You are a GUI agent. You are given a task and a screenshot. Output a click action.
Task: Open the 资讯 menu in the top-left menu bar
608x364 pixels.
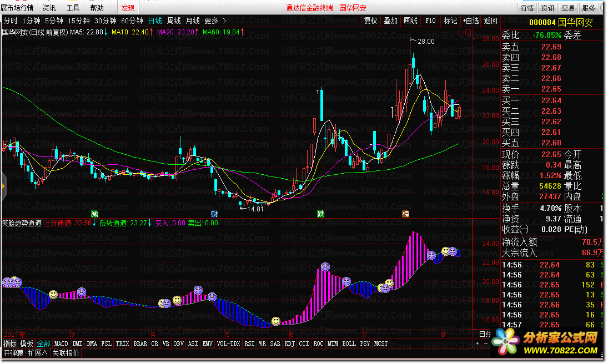pyautogui.click(x=49, y=8)
